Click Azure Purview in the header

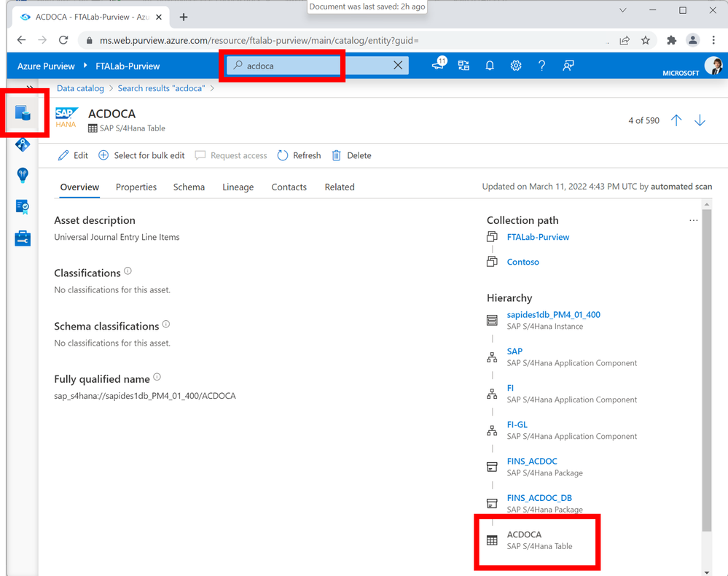click(x=46, y=66)
